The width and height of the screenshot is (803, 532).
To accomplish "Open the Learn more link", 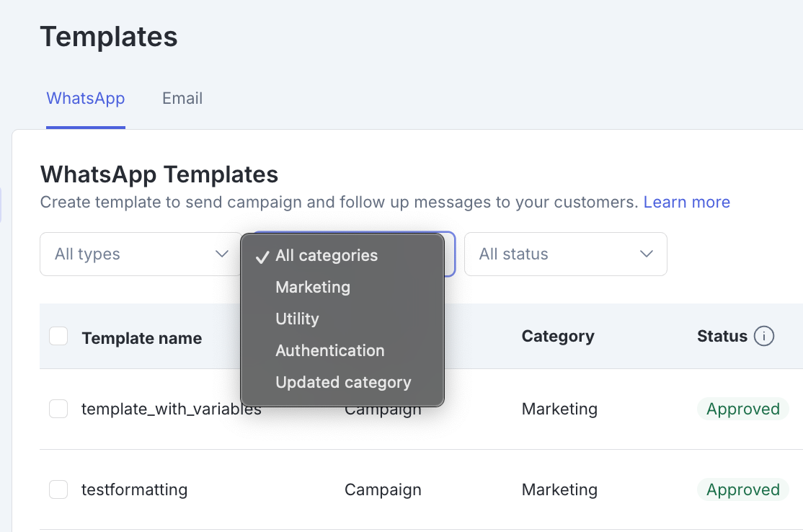I will click(x=686, y=202).
